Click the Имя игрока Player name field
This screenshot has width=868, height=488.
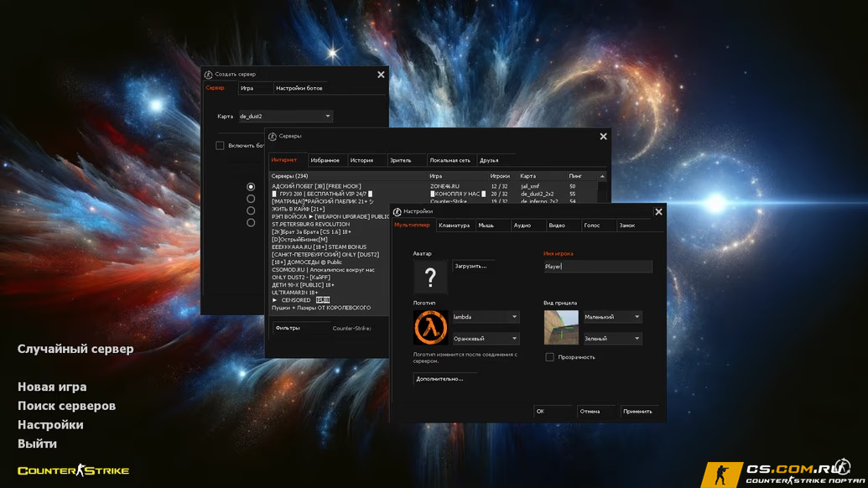(x=598, y=266)
